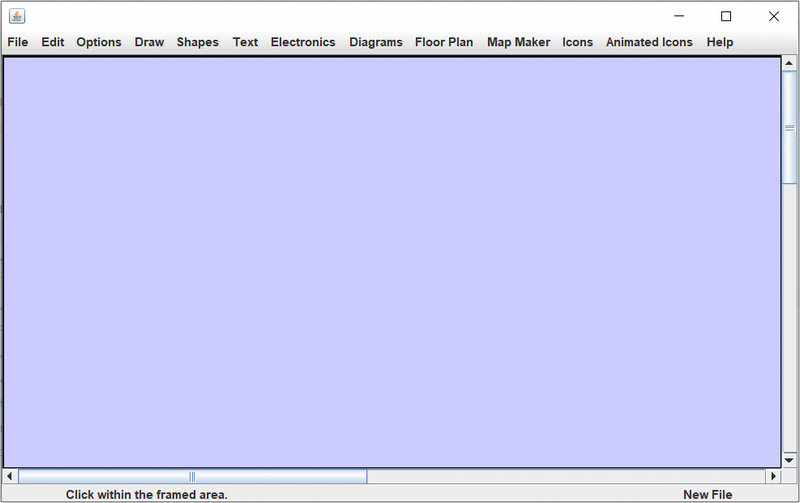The width and height of the screenshot is (800, 503).
Task: Select the Text menu
Action: click(245, 42)
